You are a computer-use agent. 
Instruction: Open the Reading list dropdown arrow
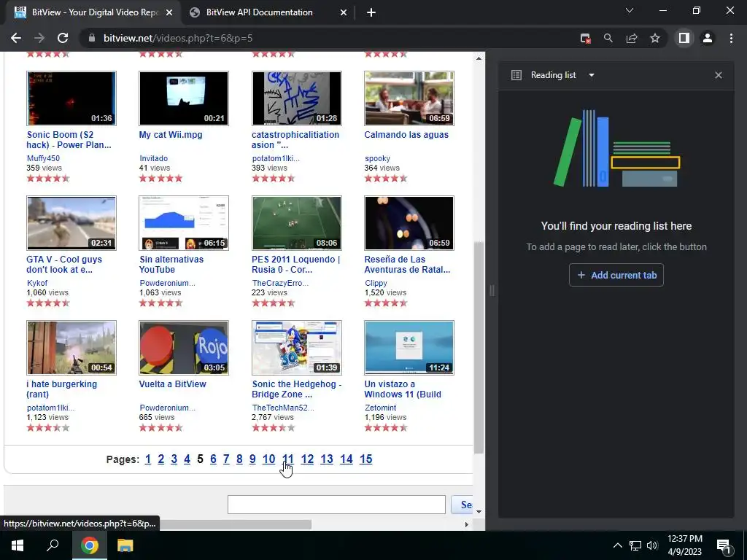591,75
